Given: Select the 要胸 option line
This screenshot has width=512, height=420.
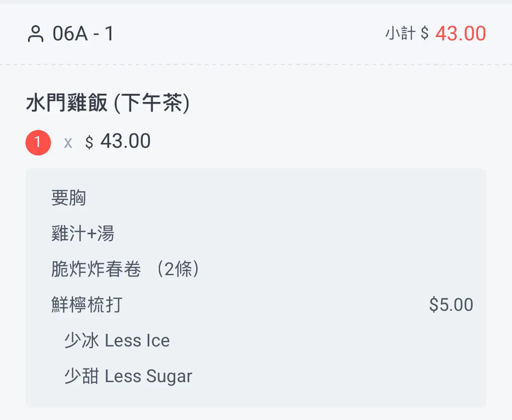Looking at the screenshot, I should click(68, 198).
